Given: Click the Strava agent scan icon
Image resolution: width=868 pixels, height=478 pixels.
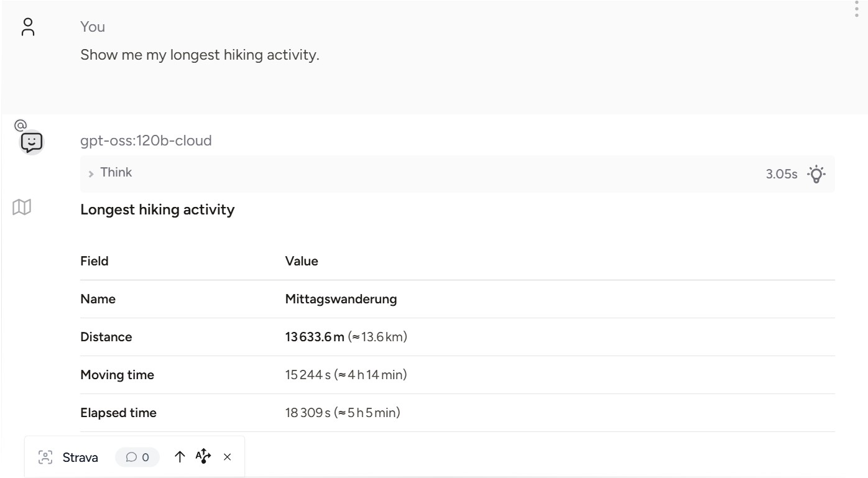Looking at the screenshot, I should (45, 457).
